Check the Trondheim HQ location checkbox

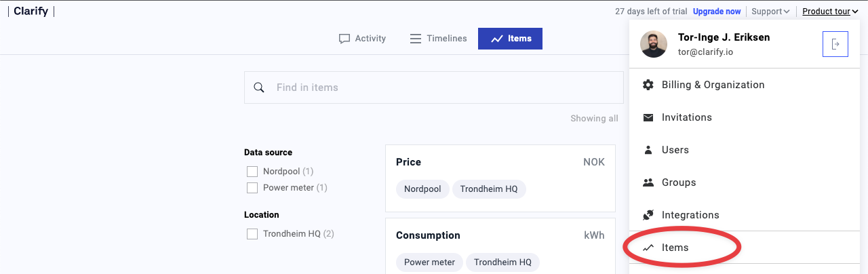252,234
